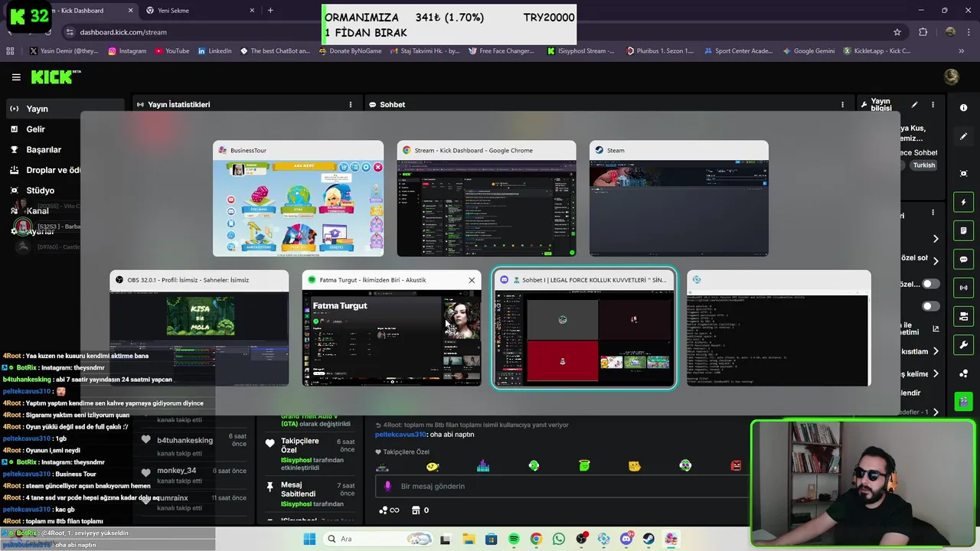The width and height of the screenshot is (980, 551).
Task: Click the channel points infinity icon
Action: [389, 510]
